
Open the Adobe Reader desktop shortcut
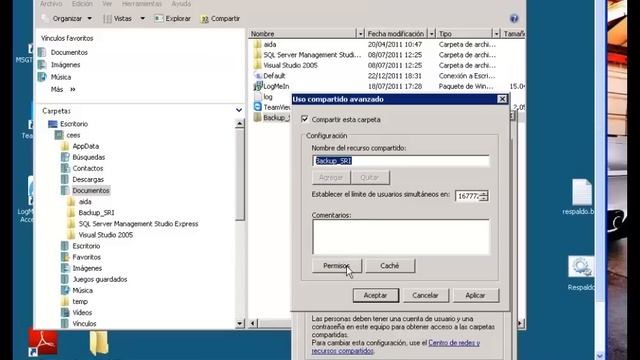click(x=42, y=342)
